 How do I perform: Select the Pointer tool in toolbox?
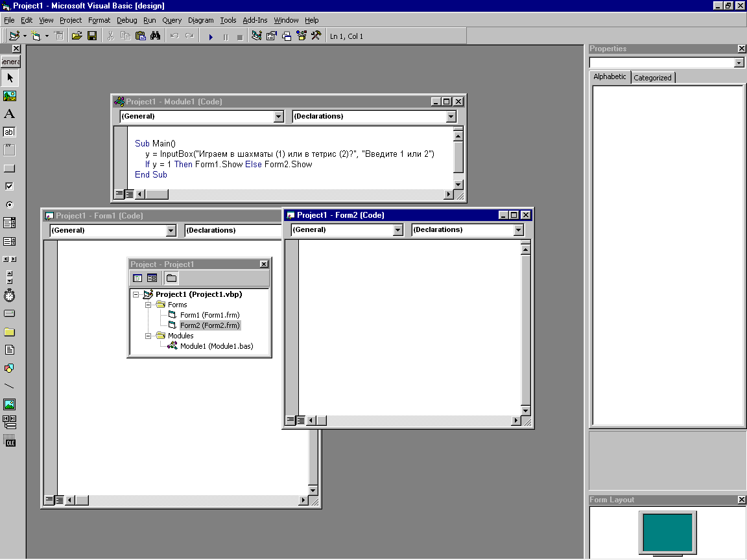click(x=10, y=78)
